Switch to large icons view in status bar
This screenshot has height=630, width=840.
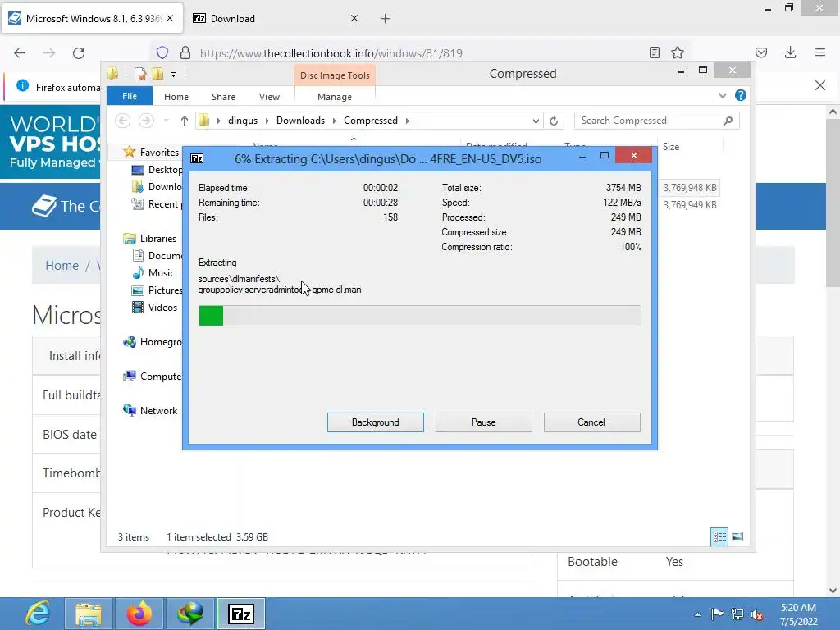click(737, 536)
